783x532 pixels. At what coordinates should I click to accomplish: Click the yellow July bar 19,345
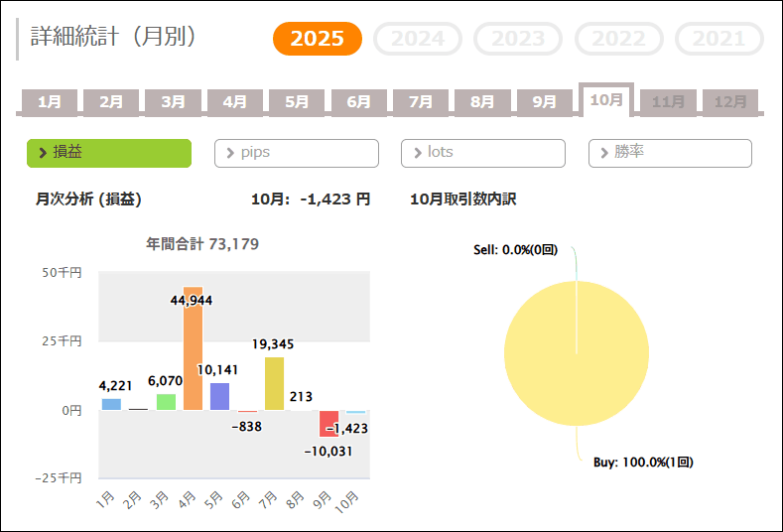tap(275, 384)
